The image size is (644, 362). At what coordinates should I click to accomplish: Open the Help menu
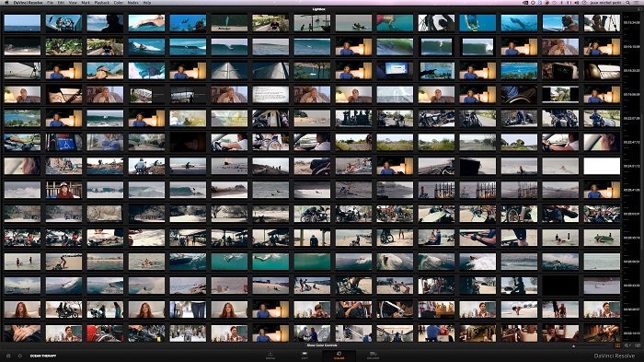coord(146,3)
